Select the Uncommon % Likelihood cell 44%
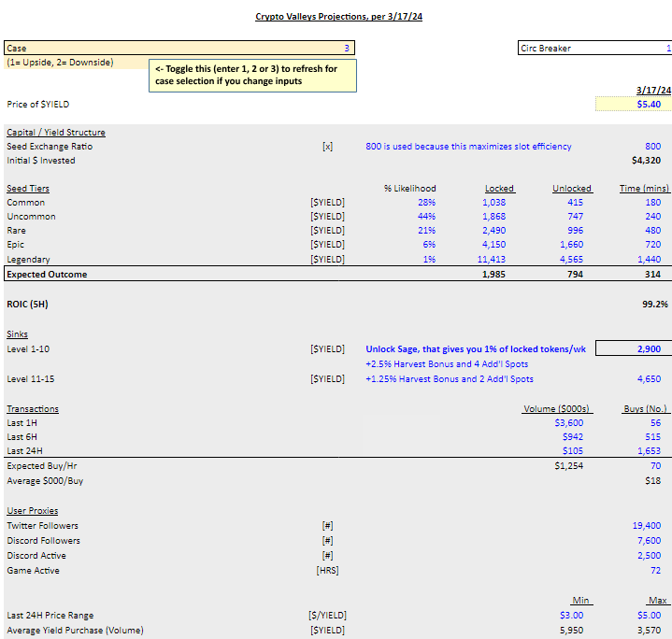The height and width of the screenshot is (639, 672). [x=427, y=217]
